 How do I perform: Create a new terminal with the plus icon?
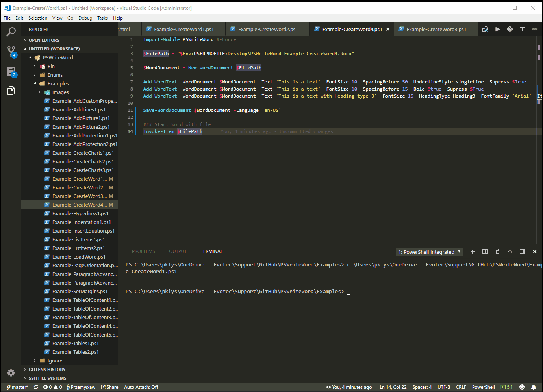(473, 251)
